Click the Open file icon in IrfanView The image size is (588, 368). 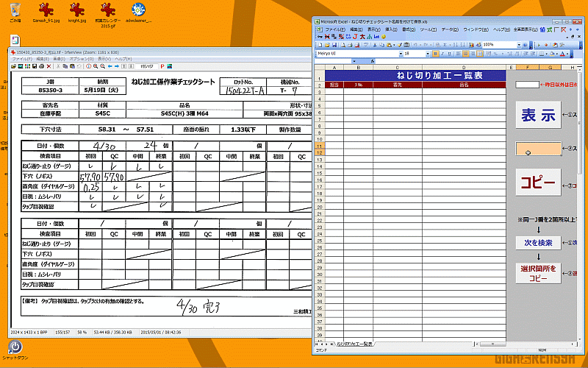[x=13, y=66]
